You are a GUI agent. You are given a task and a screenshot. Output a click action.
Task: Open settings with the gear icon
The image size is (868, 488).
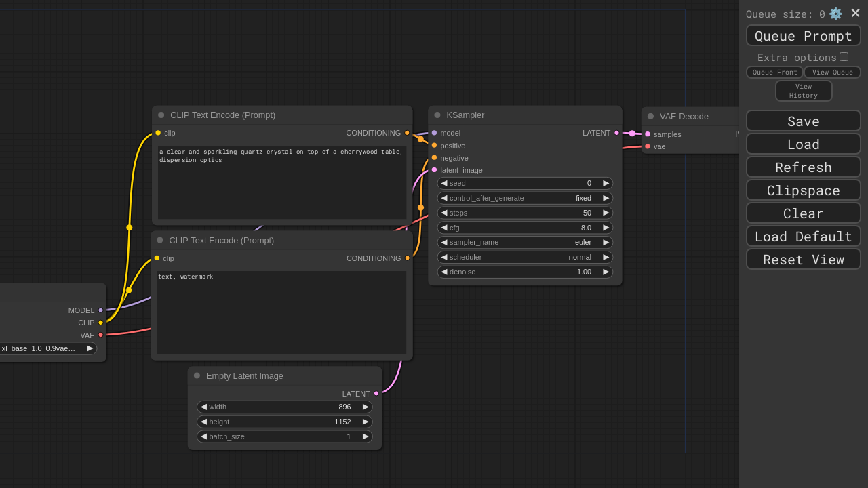(x=835, y=14)
